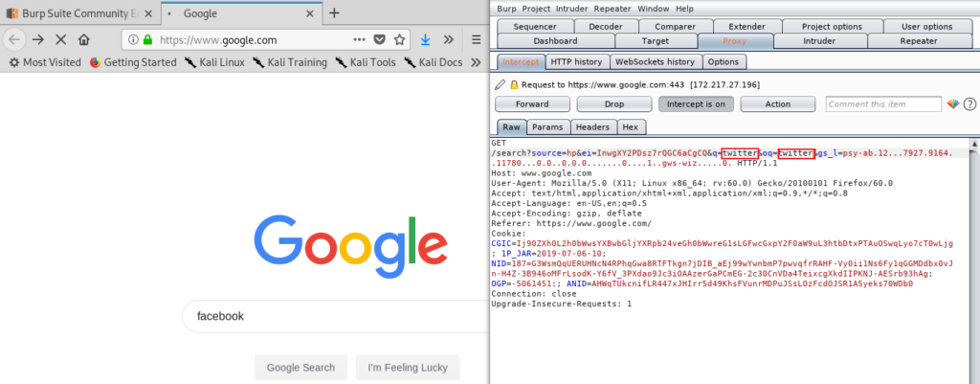
Task: Switch request view to Headers tab
Action: [592, 127]
